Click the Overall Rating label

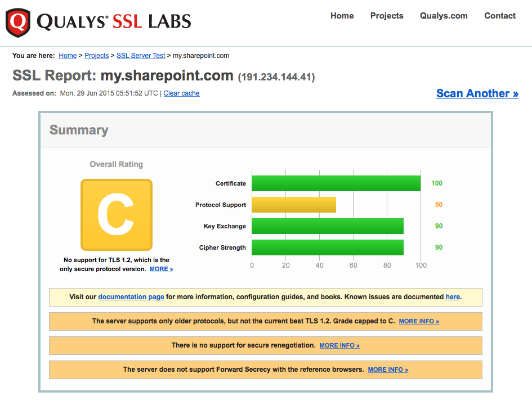click(117, 164)
